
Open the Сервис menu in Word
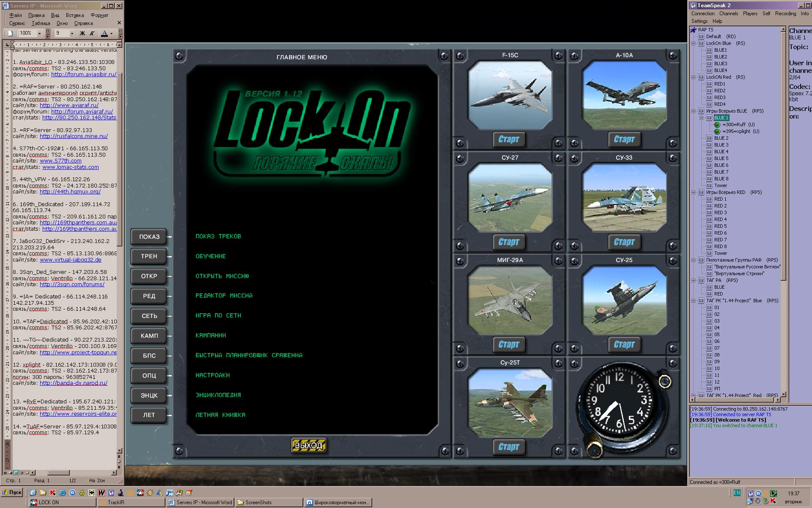pos(17,23)
